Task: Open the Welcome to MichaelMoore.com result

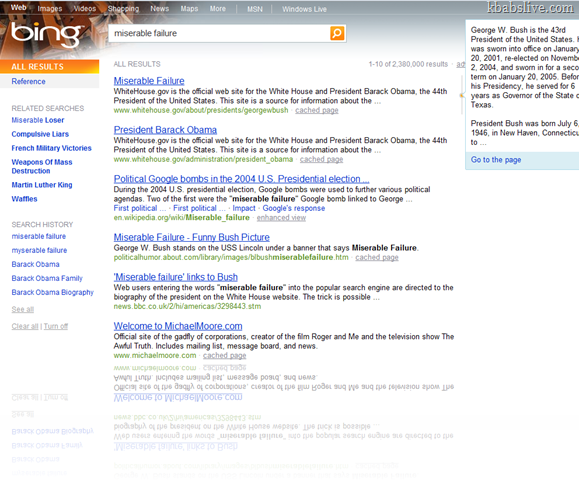Action: (178, 326)
